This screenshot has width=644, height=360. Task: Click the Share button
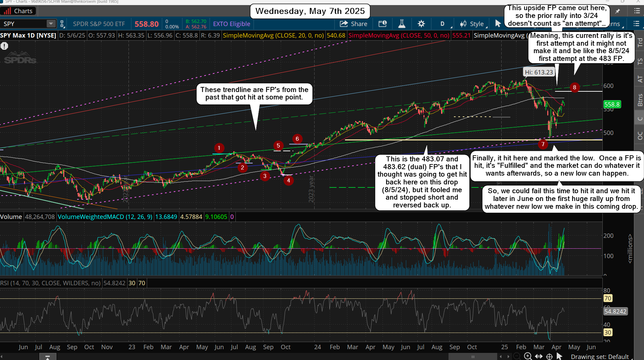[x=353, y=24]
